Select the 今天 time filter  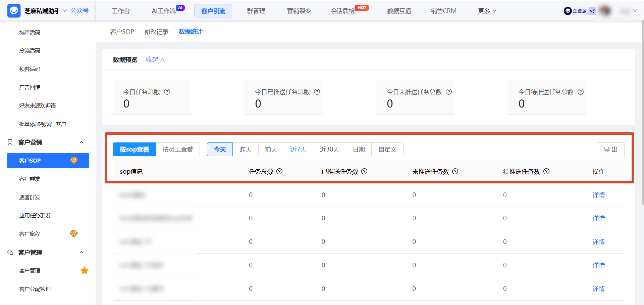(x=220, y=149)
